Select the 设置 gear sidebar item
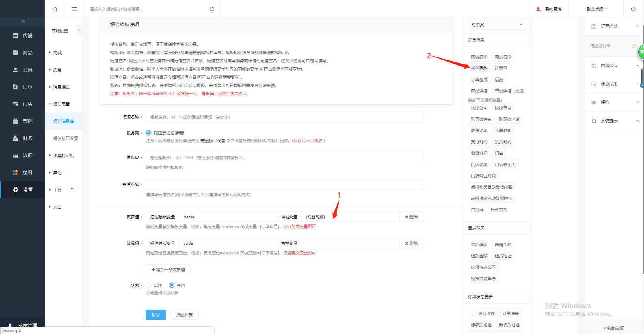Viewport: 644px width, 334px height. tap(22, 190)
